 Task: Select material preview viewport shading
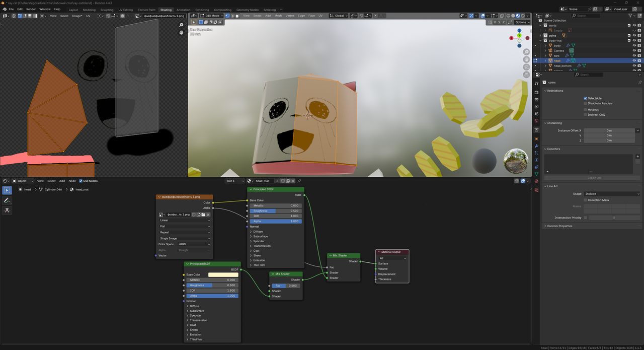[518, 16]
